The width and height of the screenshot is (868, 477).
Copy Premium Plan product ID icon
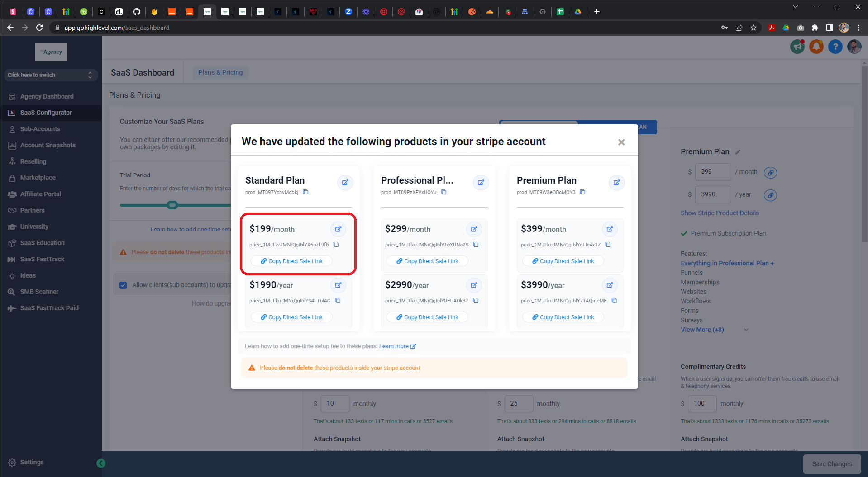point(582,192)
